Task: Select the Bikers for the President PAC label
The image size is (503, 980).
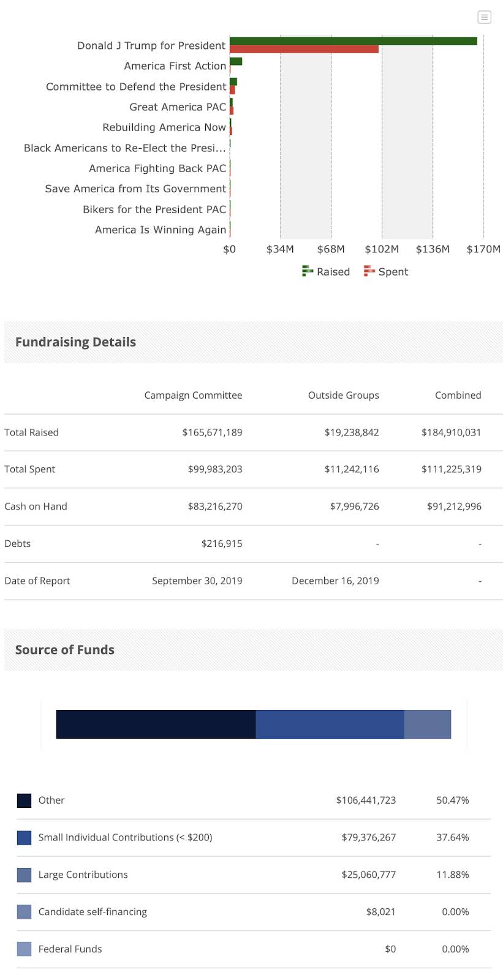Action: pyautogui.click(x=154, y=209)
